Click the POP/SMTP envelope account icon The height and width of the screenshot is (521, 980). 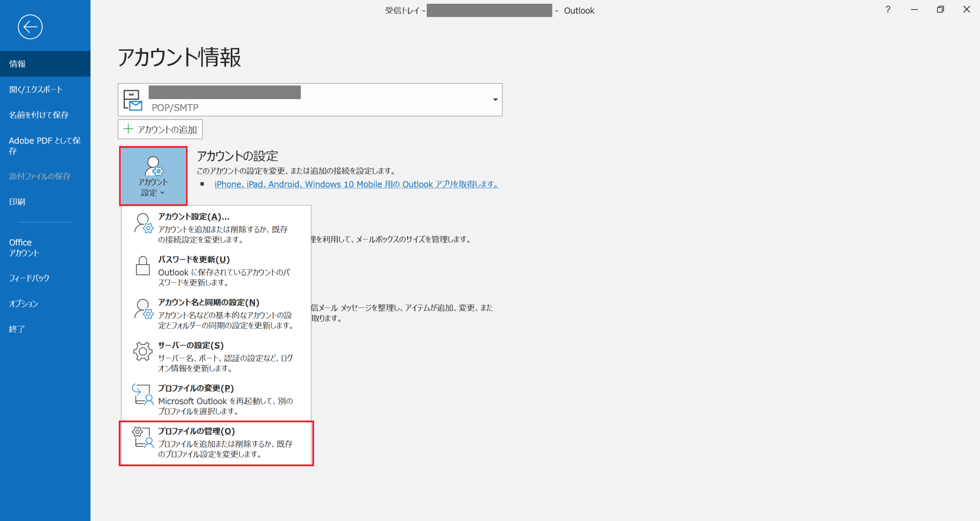pyautogui.click(x=134, y=99)
